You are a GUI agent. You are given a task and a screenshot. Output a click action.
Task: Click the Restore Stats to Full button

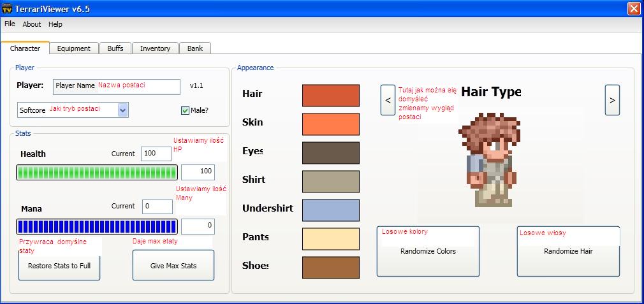59,265
